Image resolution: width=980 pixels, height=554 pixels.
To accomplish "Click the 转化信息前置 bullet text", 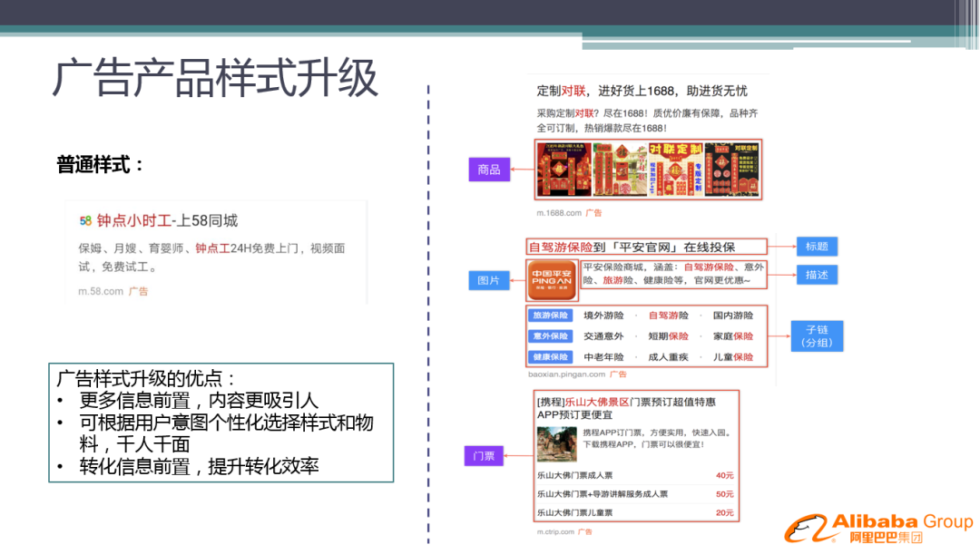I will pos(199,467).
